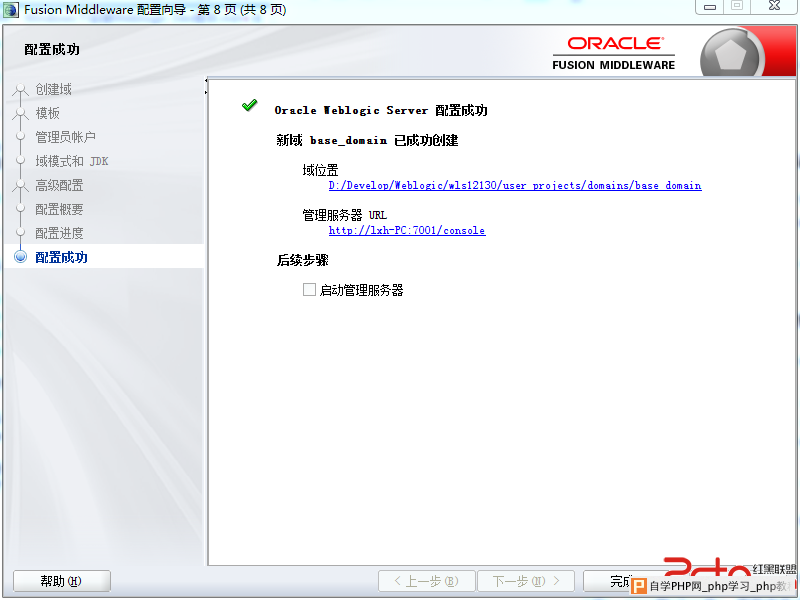This screenshot has height=600, width=800.
Task: Select the 配置成功 current step
Action: point(61,257)
